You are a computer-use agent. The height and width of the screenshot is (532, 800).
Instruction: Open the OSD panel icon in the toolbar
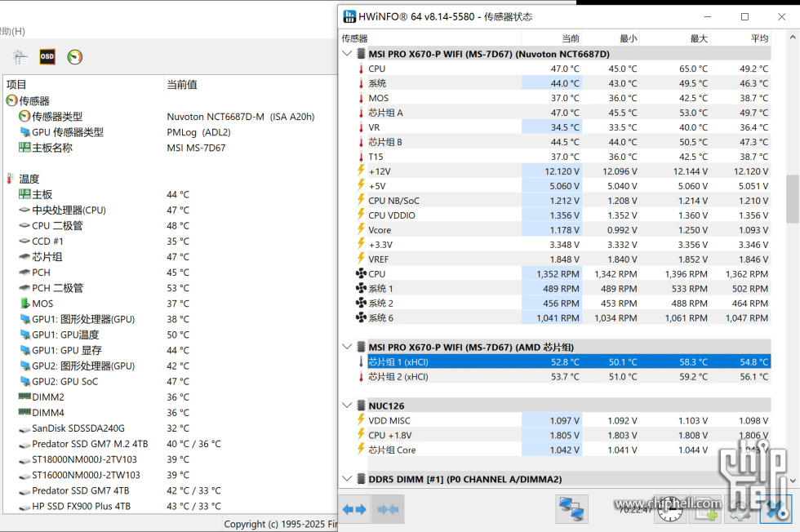tap(47, 56)
